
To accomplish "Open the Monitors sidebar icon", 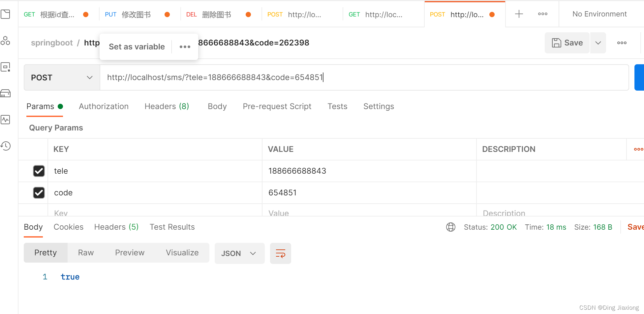I will click(x=5, y=120).
